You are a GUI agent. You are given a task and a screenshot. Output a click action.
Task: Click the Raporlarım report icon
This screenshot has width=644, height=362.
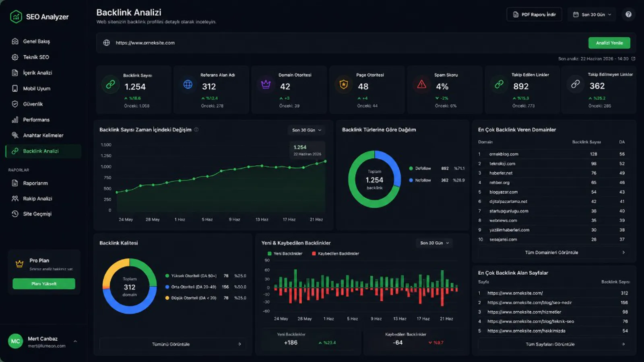15,183
